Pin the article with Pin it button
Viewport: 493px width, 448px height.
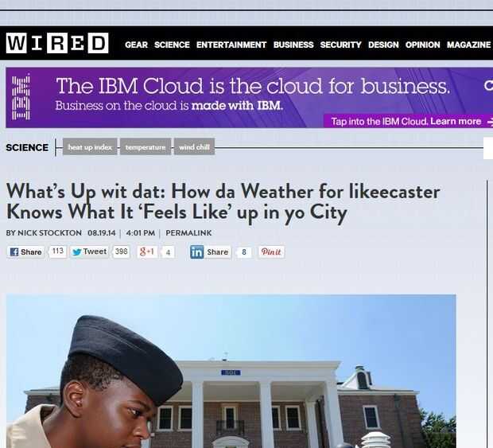(271, 252)
